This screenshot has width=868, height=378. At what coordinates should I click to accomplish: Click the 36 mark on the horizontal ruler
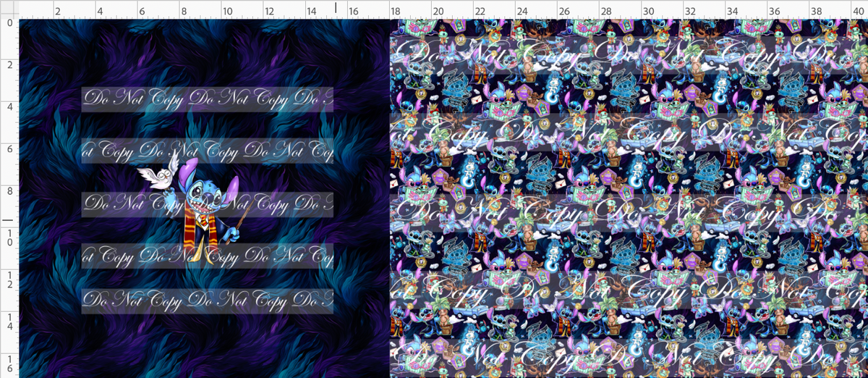coord(775,12)
